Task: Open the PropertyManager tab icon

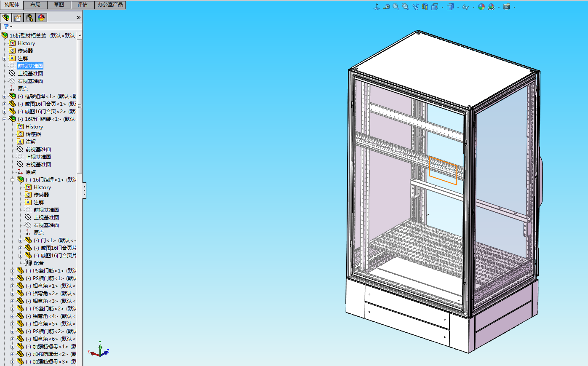Action: point(17,18)
